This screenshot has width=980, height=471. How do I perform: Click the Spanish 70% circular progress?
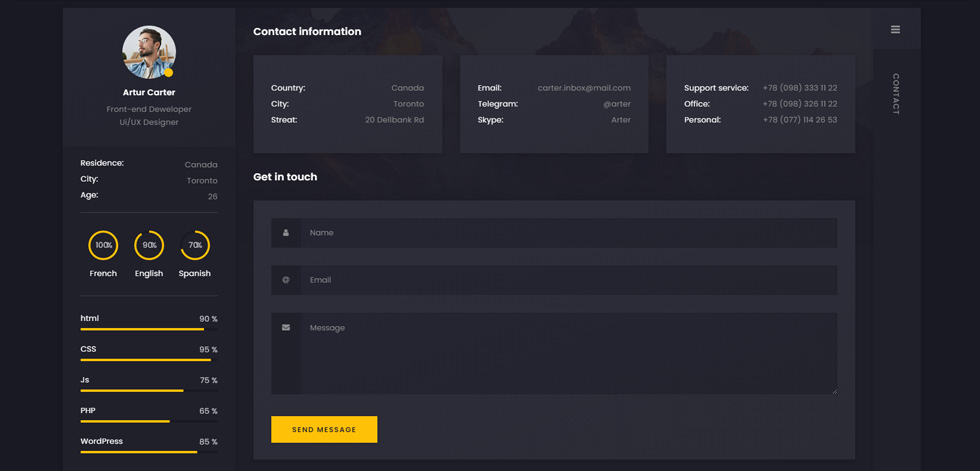tap(195, 245)
